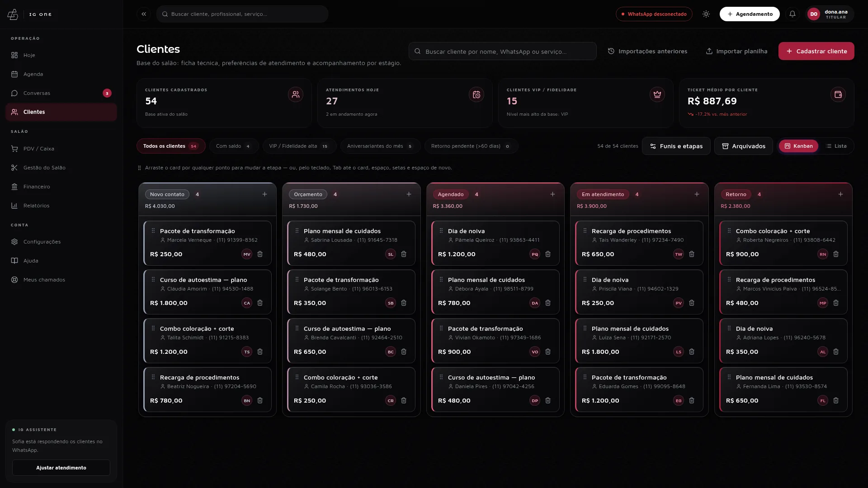Open Funis e etapas settings
The image size is (868, 488).
676,146
